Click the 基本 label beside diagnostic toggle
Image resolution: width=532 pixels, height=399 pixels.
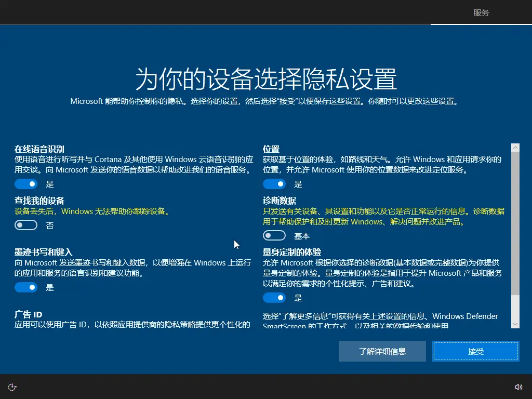[x=302, y=236]
